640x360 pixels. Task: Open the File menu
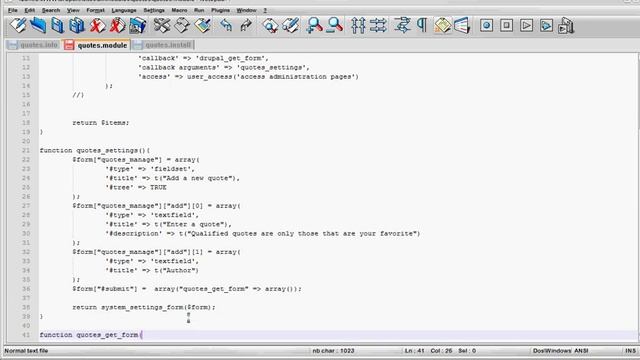pyautogui.click(x=13, y=10)
